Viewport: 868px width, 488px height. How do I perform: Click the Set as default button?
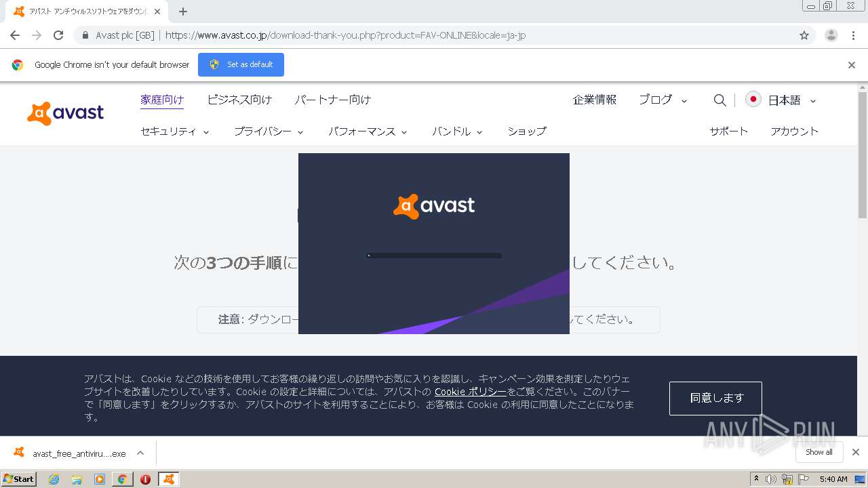point(241,64)
